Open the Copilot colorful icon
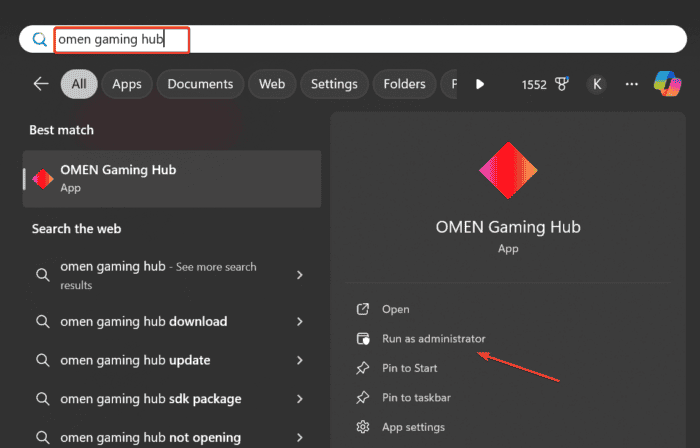The width and height of the screenshot is (700, 448). pos(667,83)
